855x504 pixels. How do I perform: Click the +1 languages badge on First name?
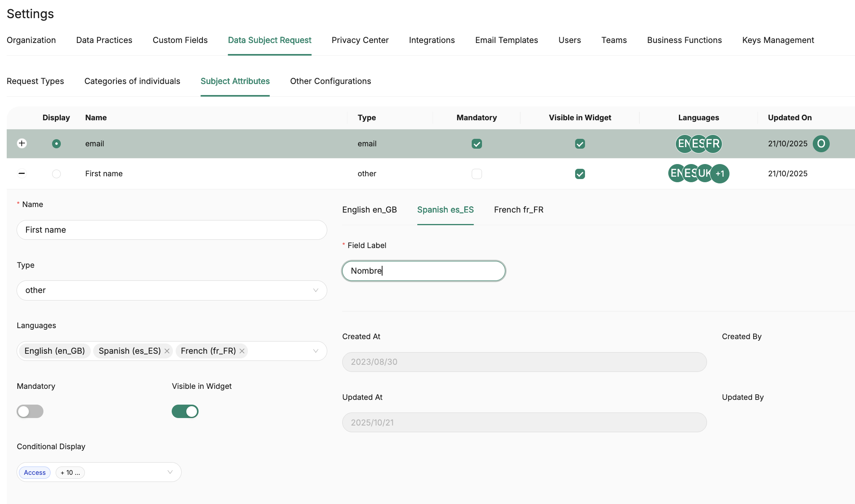click(720, 174)
